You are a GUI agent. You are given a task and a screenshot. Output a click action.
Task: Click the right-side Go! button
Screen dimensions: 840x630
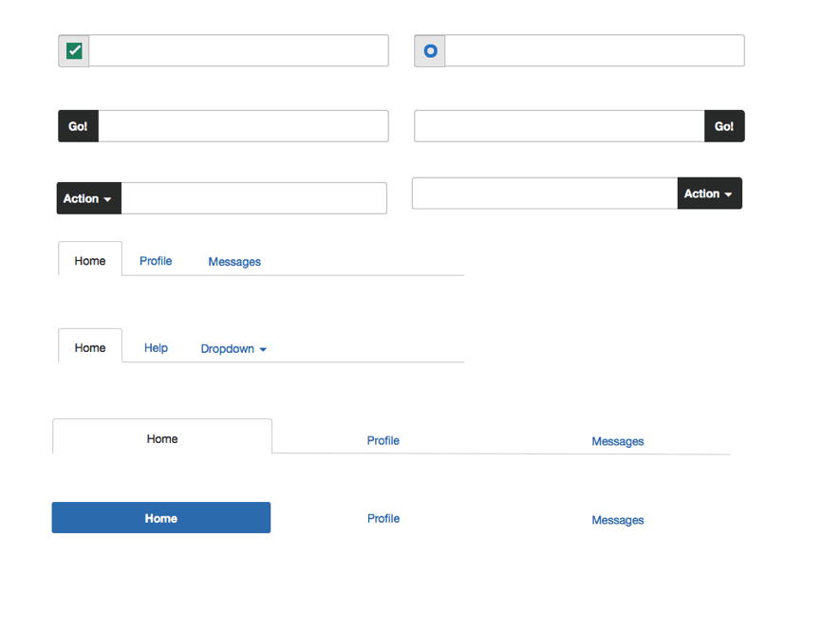724,126
